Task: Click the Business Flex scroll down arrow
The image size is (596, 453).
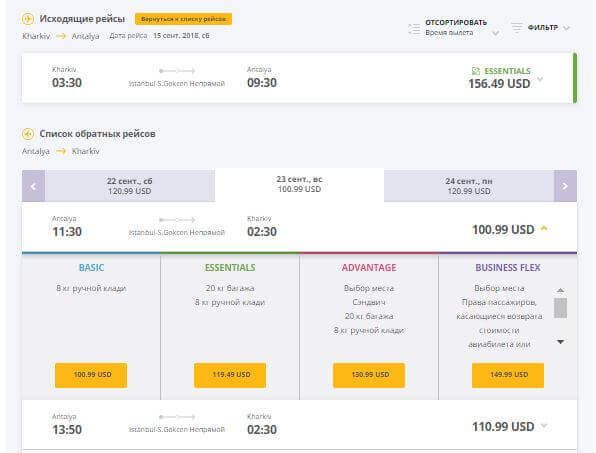Action: coord(560,342)
